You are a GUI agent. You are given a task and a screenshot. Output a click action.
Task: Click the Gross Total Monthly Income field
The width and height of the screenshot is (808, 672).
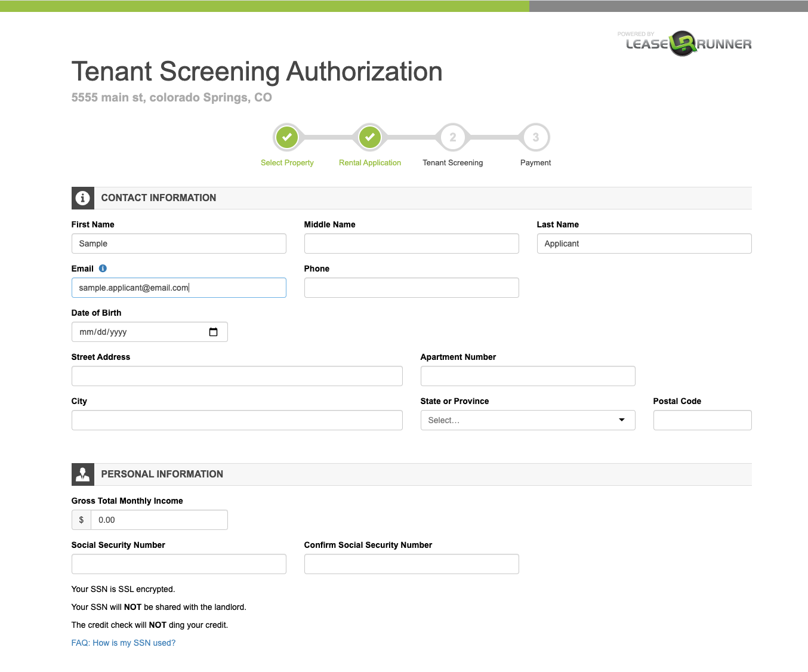click(x=159, y=520)
